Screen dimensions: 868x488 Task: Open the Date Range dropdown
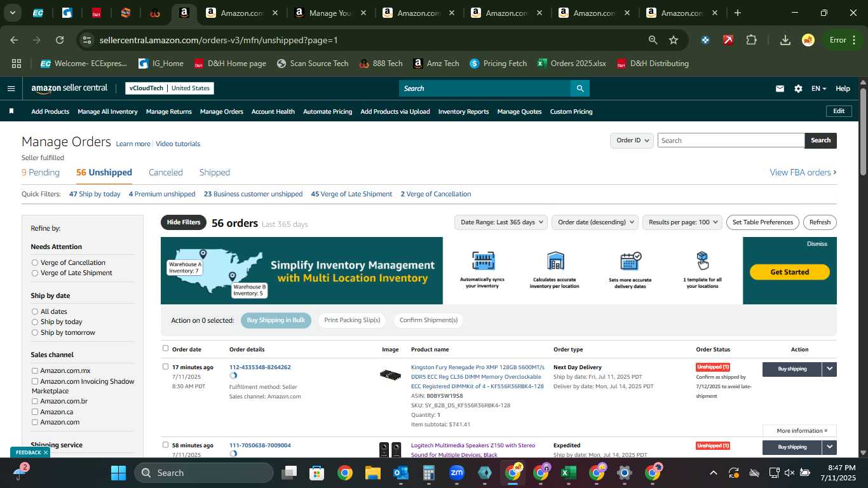(501, 222)
